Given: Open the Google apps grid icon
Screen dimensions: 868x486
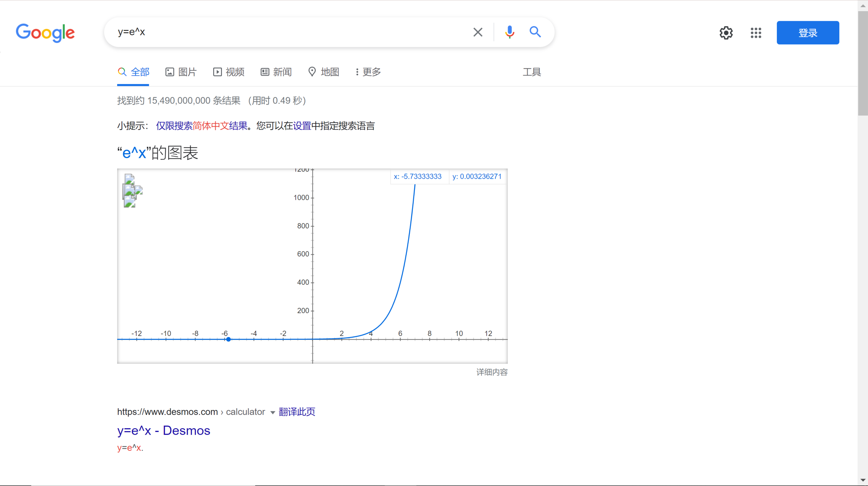Looking at the screenshot, I should coord(756,33).
